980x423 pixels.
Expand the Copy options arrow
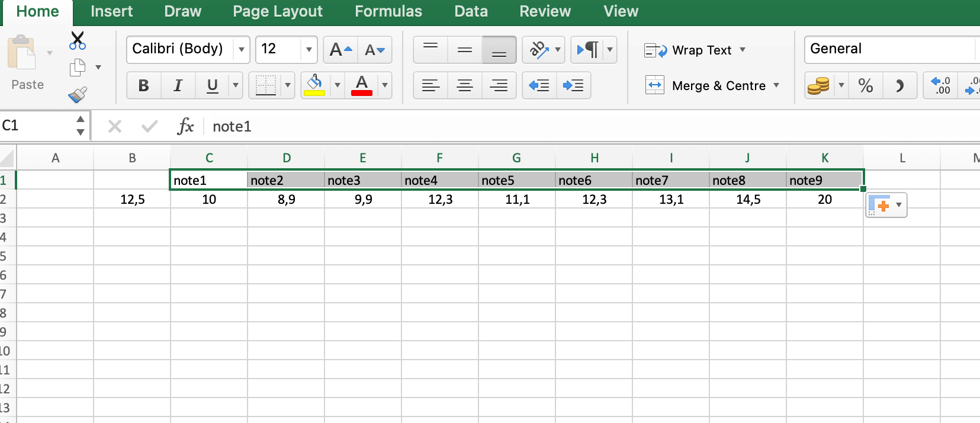(x=98, y=68)
